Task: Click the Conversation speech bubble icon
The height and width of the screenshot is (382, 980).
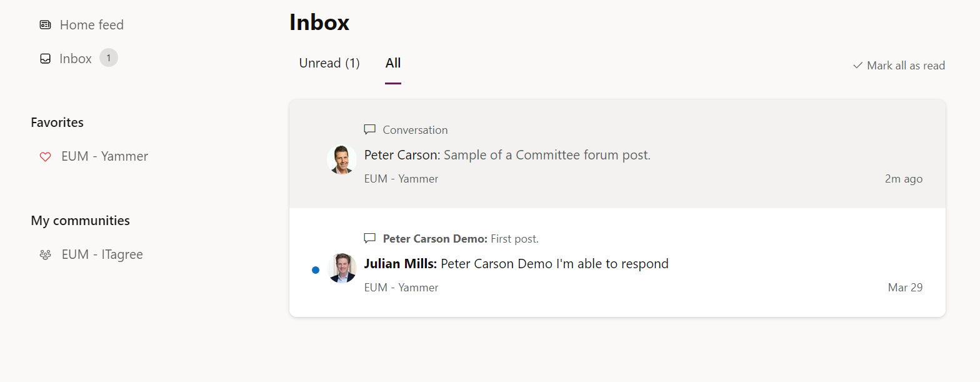Action: tap(370, 129)
